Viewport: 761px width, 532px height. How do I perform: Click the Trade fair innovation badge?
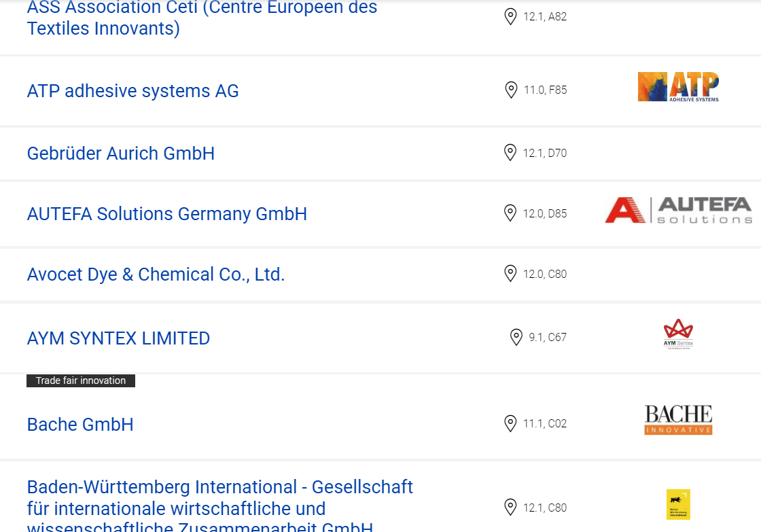[x=81, y=380]
